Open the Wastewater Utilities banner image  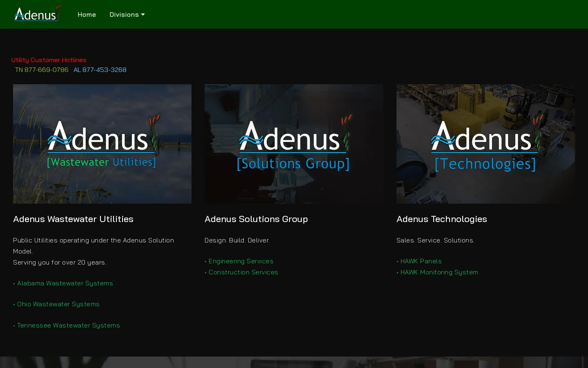(x=102, y=144)
